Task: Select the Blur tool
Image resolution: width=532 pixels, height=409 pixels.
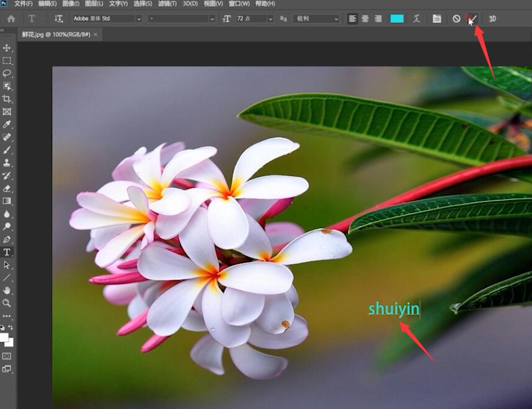Action: (x=7, y=214)
